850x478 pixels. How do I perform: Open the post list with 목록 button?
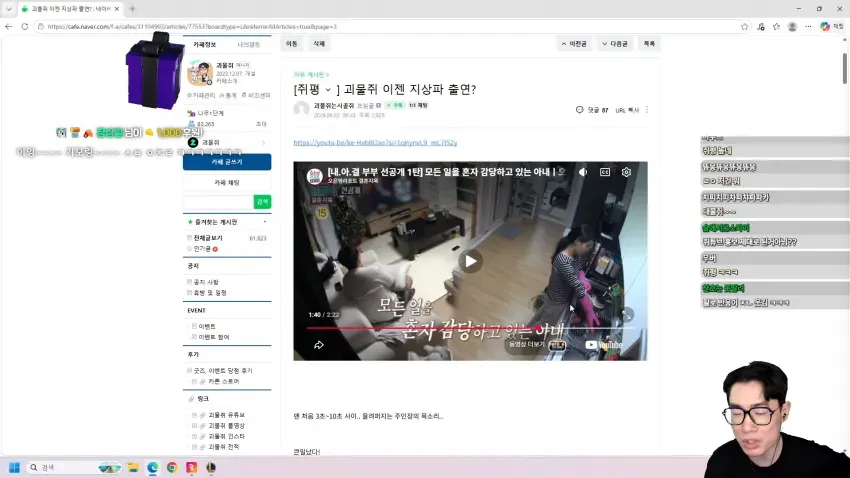649,44
